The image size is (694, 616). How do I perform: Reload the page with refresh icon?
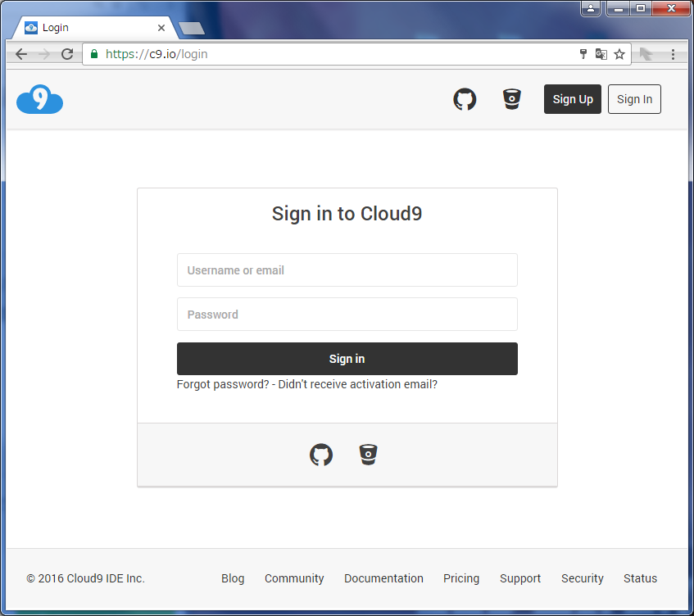pyautogui.click(x=67, y=54)
